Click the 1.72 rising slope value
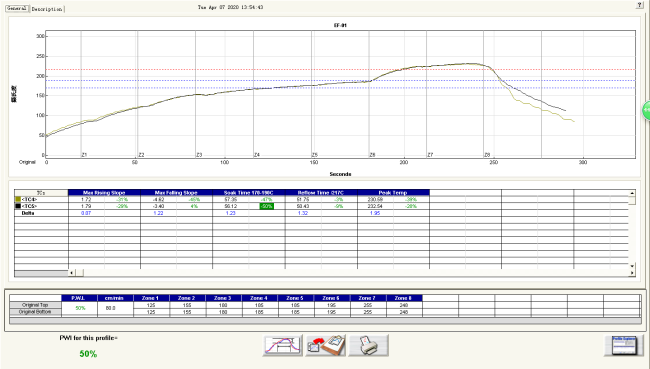650x369 pixels. click(x=86, y=199)
